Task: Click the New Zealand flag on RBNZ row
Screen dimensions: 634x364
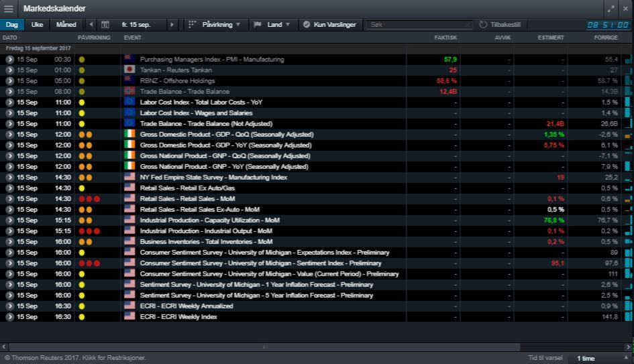Action: [x=129, y=80]
